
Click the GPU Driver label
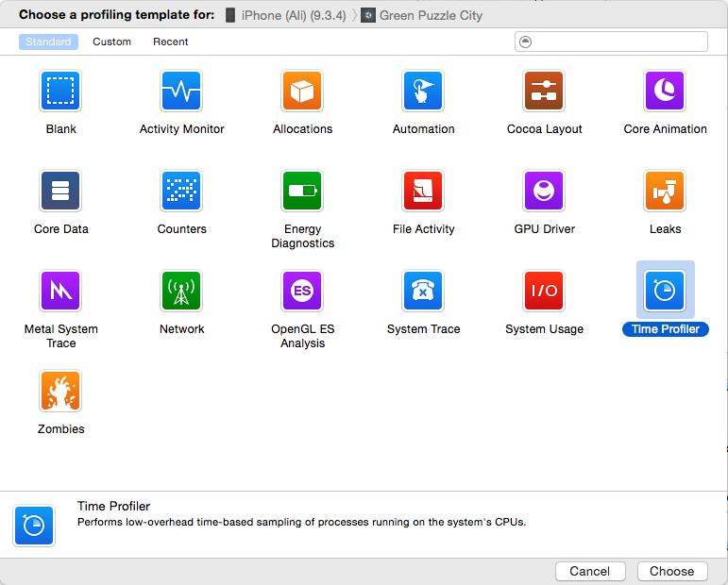(544, 229)
